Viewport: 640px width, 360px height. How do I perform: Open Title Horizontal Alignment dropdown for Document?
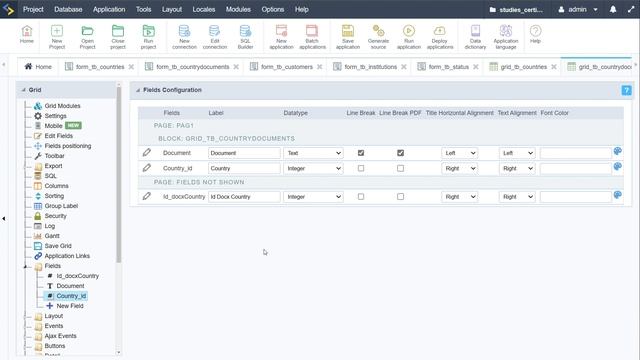[460, 153]
